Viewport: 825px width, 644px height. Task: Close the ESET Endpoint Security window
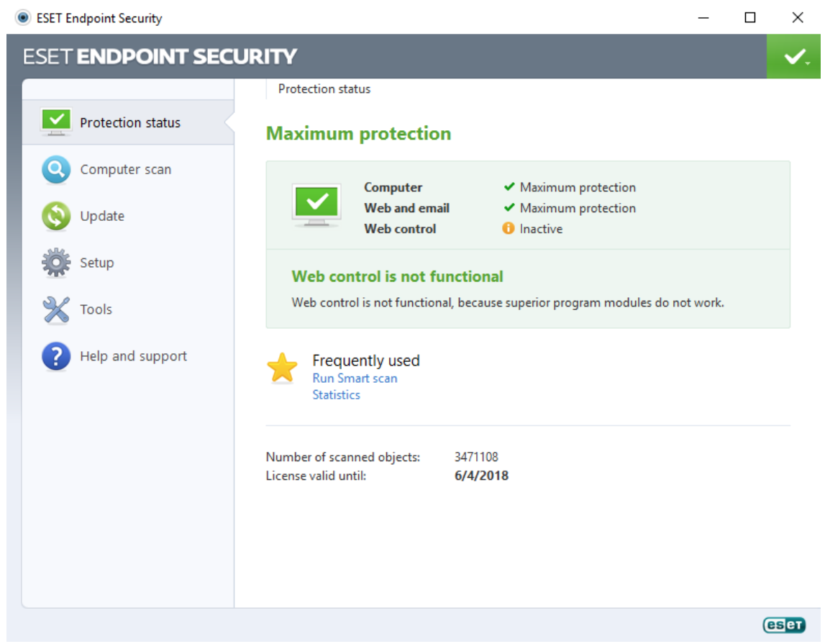[798, 18]
